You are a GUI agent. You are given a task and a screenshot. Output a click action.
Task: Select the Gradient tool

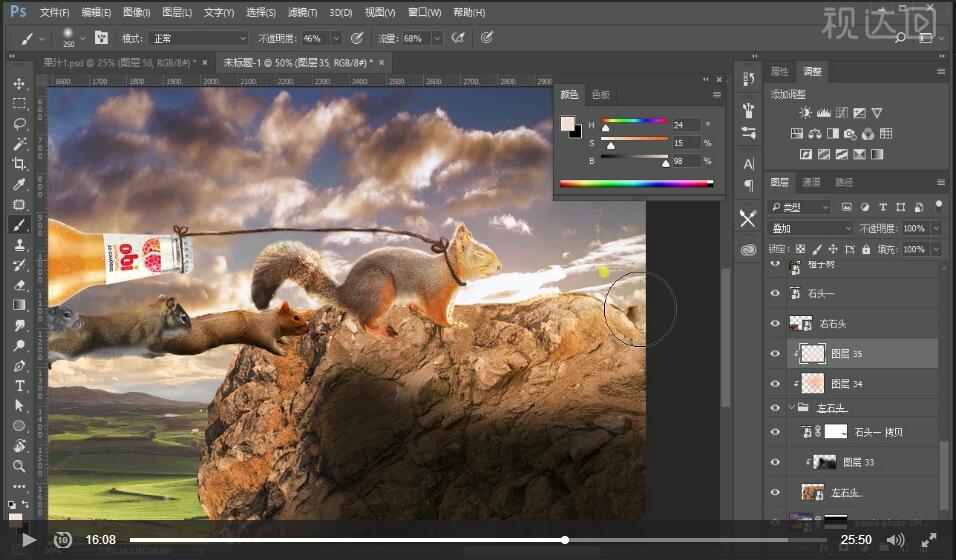(19, 305)
